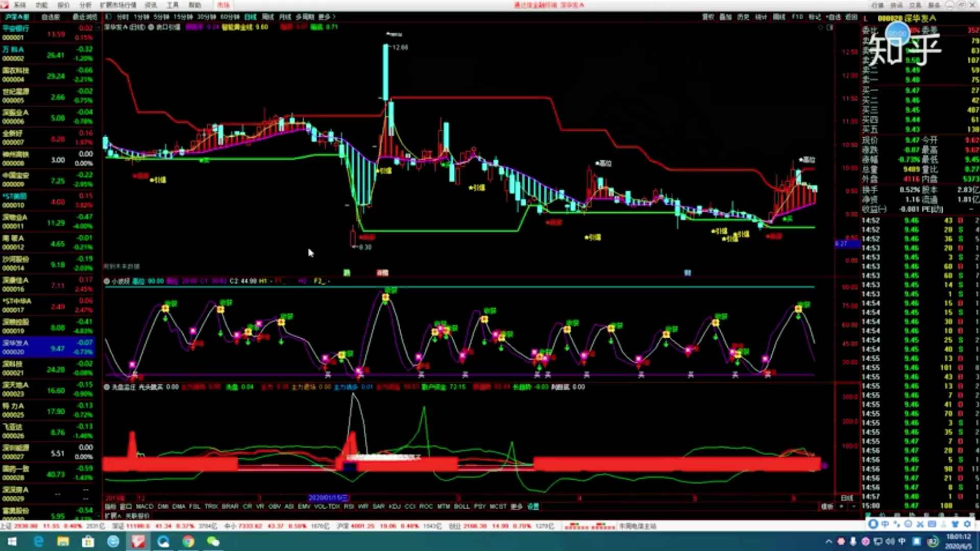The image size is (980, 551).
Task: Click the circle icon before 窗口引擎 indicator
Action: [151, 27]
